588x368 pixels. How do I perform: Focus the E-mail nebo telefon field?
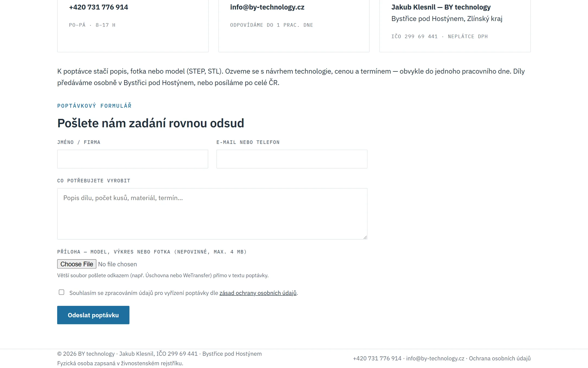(292, 159)
